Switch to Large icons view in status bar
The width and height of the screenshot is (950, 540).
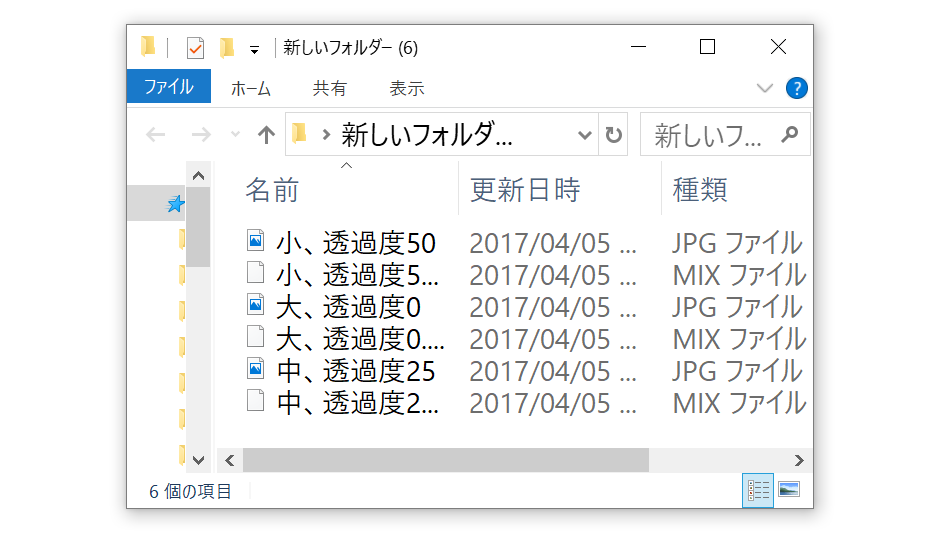click(x=789, y=489)
